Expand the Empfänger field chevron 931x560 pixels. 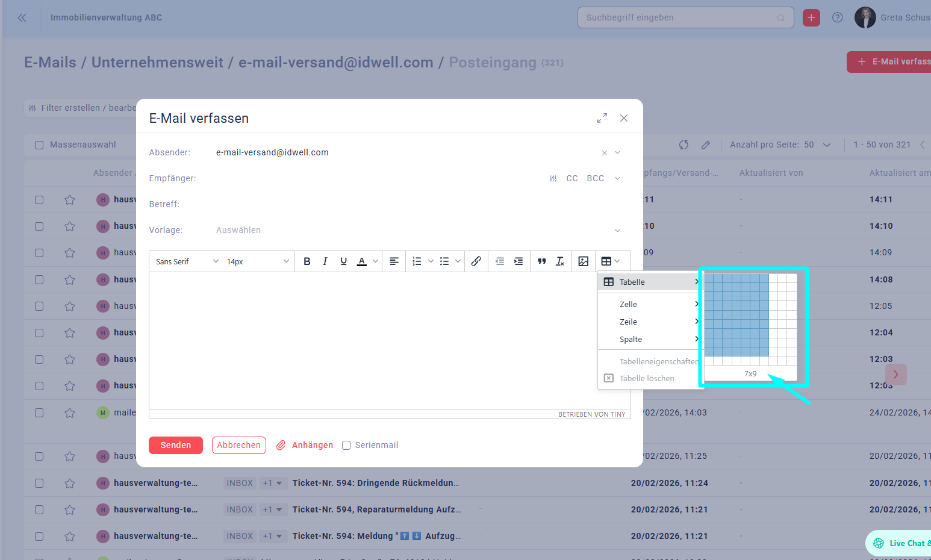tap(617, 179)
